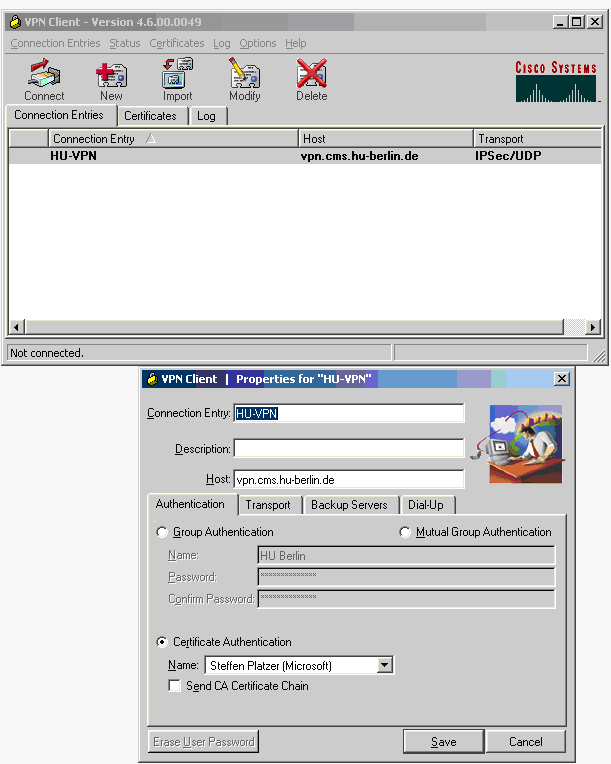This screenshot has height=764, width=611.
Task: Select Mutual Group Authentication radio button
Action: click(406, 532)
